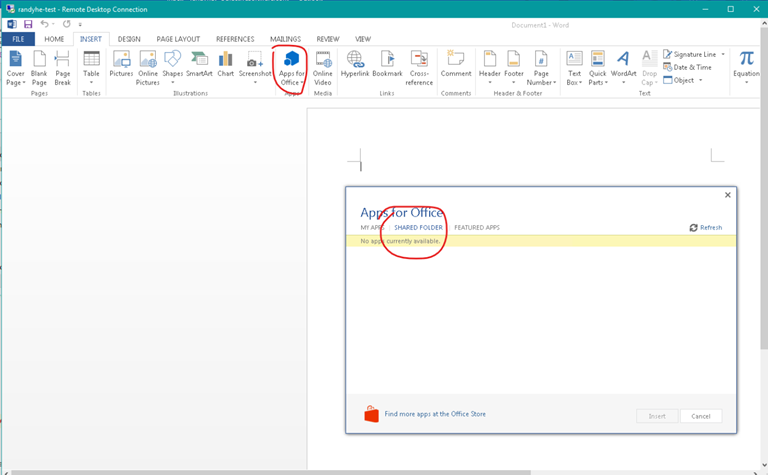768x475 pixels.
Task: Click the Word app icon in title bar
Action: (12, 24)
